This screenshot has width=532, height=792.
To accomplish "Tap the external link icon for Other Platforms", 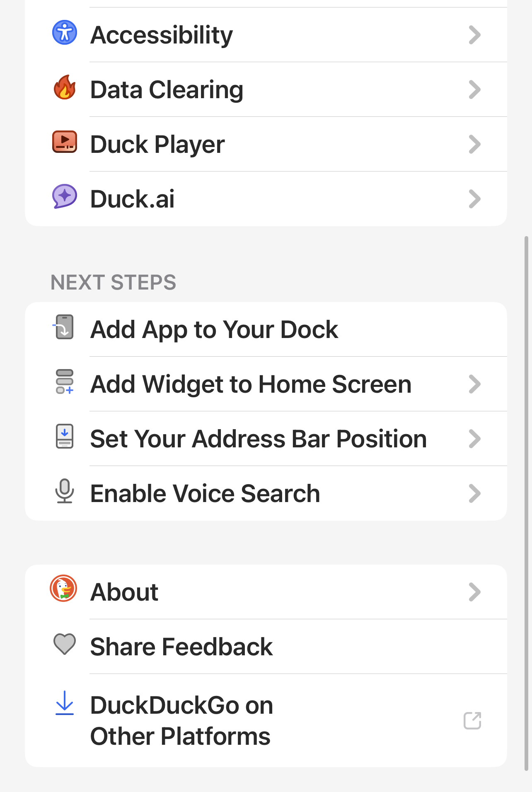I will tap(472, 721).
